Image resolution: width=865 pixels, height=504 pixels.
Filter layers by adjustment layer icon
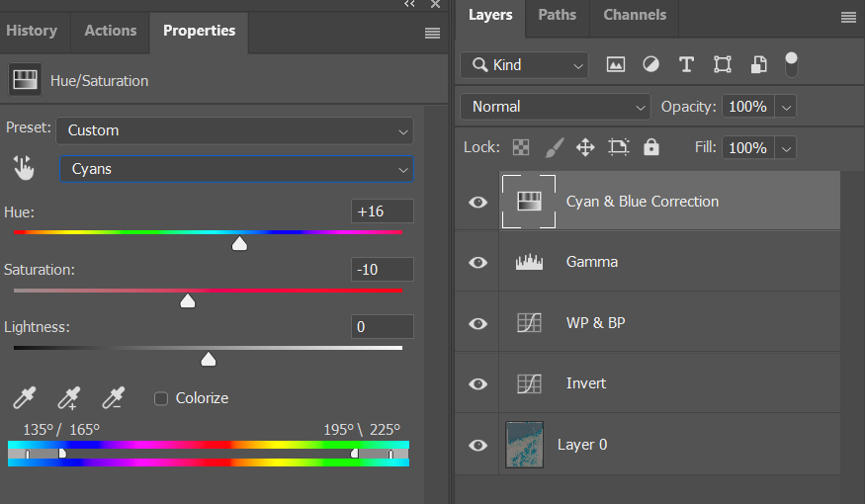pos(650,65)
